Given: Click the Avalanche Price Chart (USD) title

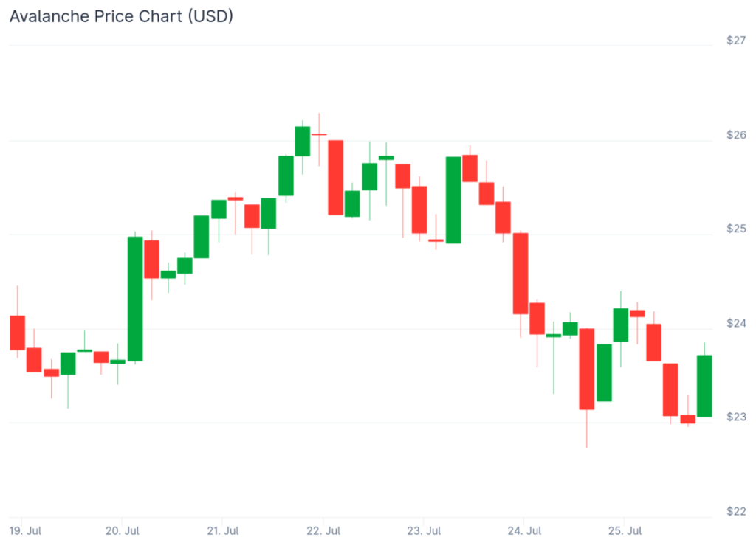Looking at the screenshot, I should click(x=121, y=15).
